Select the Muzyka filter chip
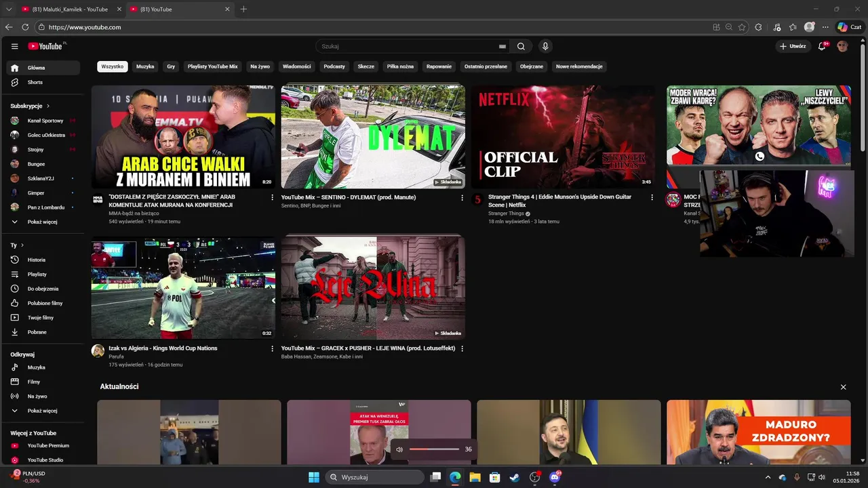 click(x=145, y=66)
